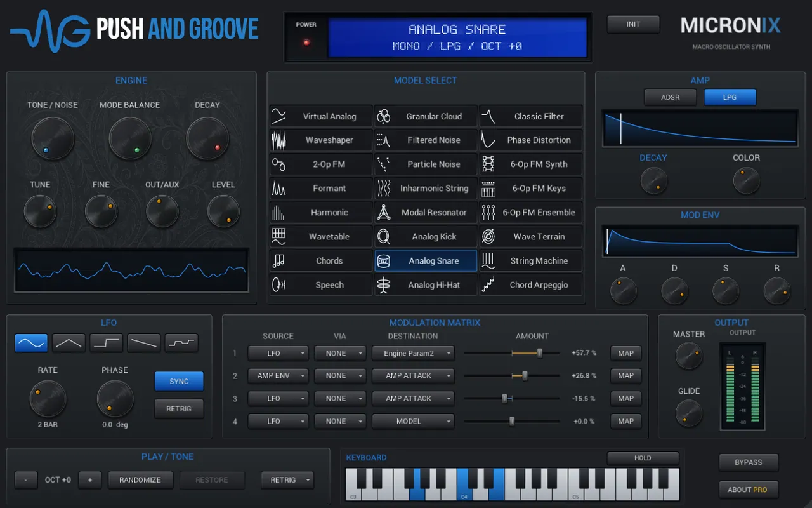Switch amp mode to LPG
This screenshot has height=508, width=812.
point(730,97)
